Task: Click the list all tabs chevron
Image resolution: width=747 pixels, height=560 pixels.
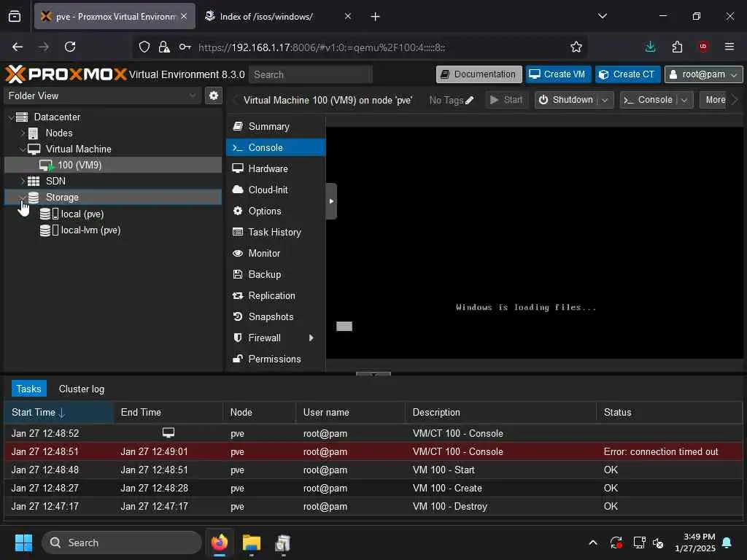Action: click(602, 16)
